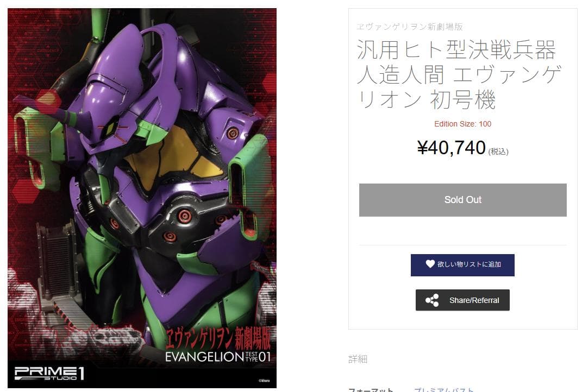Add item via 欲しい物リストに追加 button
The image size is (582, 392).
(x=462, y=265)
